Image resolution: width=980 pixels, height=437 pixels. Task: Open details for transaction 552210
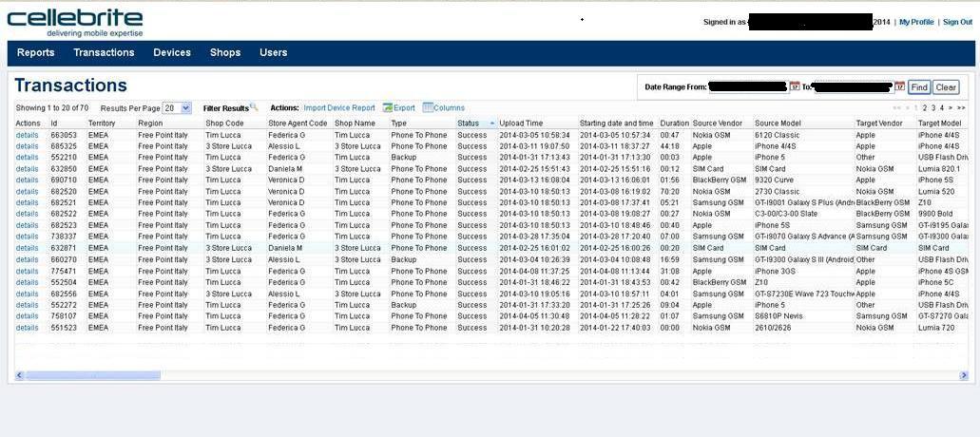coord(27,158)
